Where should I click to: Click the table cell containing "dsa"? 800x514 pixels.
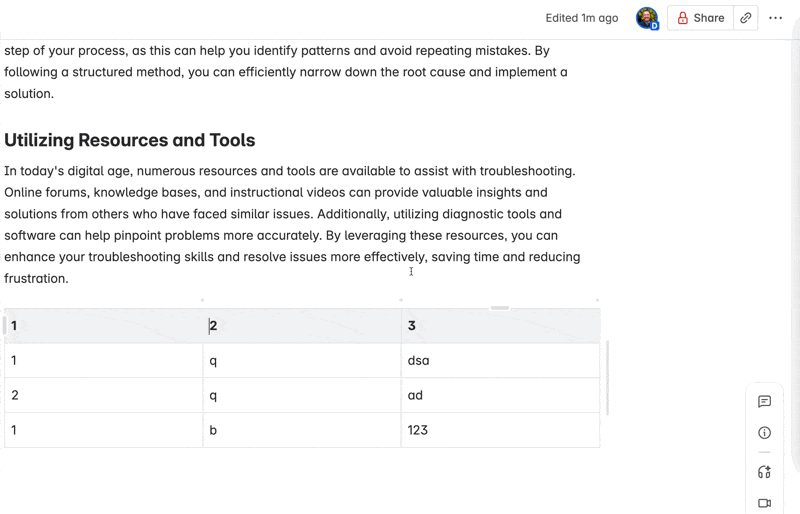tap(500, 360)
